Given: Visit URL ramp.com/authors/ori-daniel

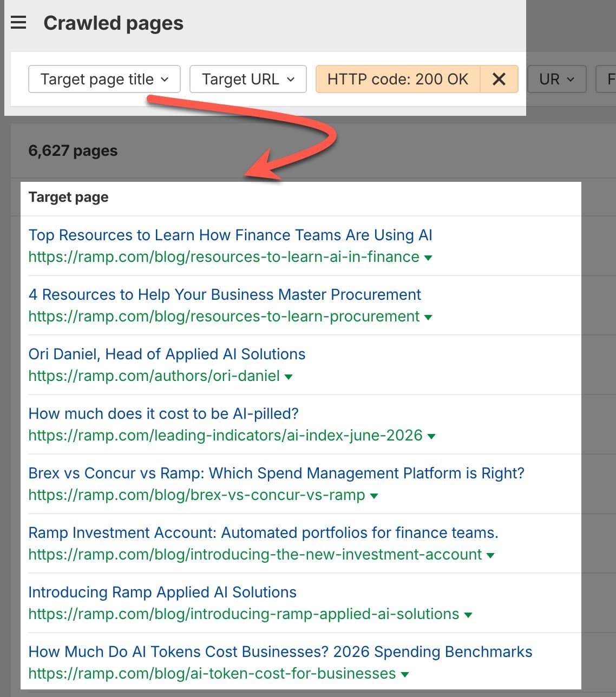Looking at the screenshot, I should 154,376.
